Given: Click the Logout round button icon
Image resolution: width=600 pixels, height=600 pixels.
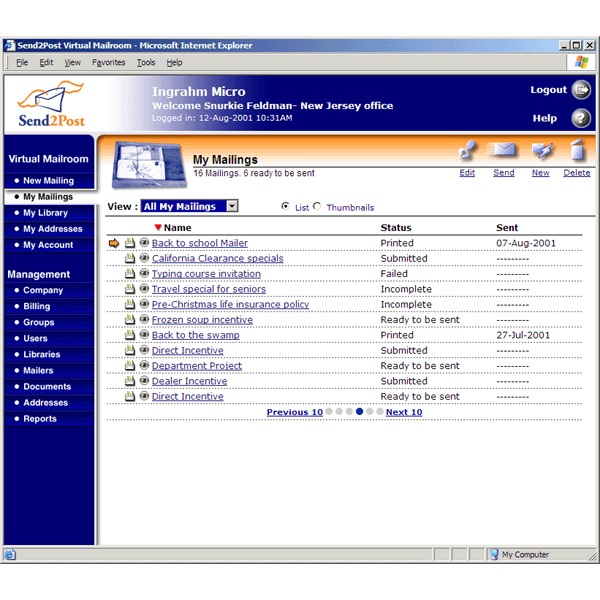Looking at the screenshot, I should coord(581,90).
